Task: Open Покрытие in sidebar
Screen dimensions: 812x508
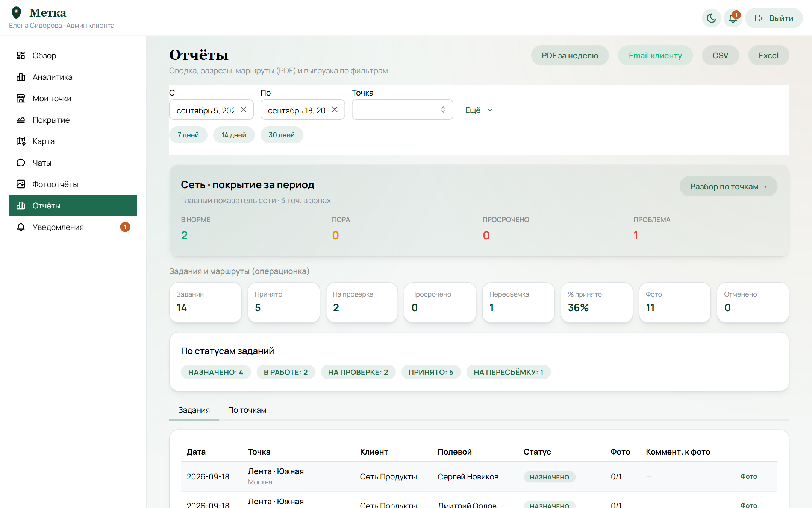Action: (73, 120)
